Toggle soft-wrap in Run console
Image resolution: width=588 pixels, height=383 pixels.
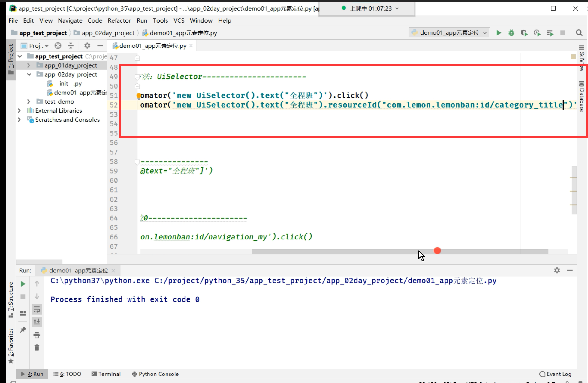pyautogui.click(x=37, y=309)
